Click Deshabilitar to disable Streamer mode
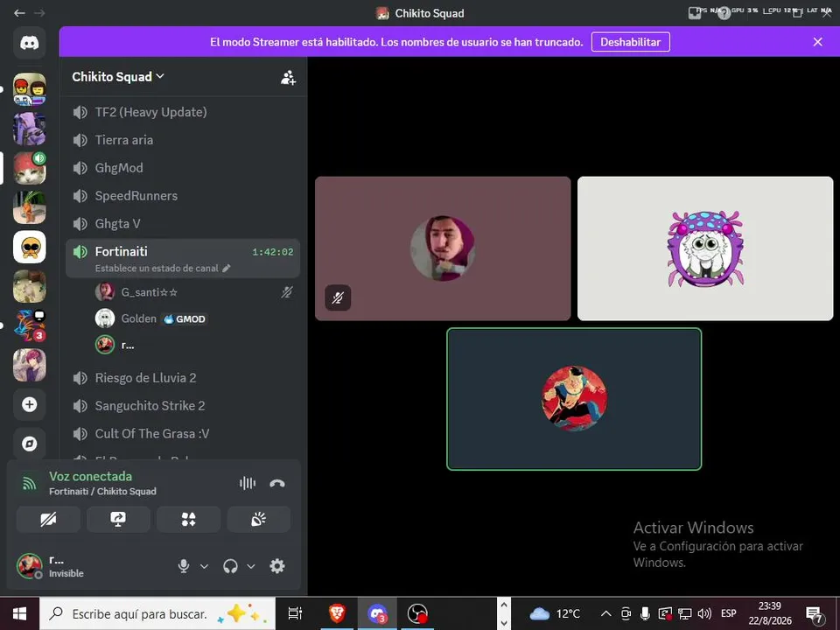Image resolution: width=840 pixels, height=630 pixels. [x=631, y=42]
